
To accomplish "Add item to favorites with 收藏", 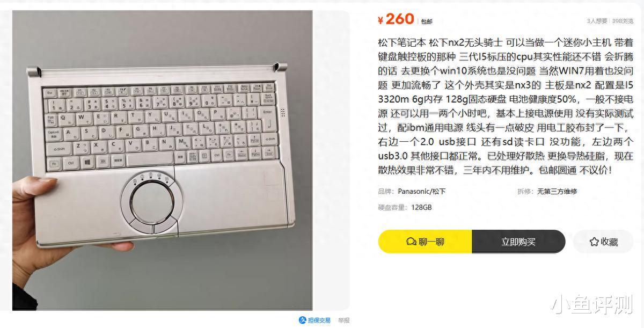I will [603, 242].
